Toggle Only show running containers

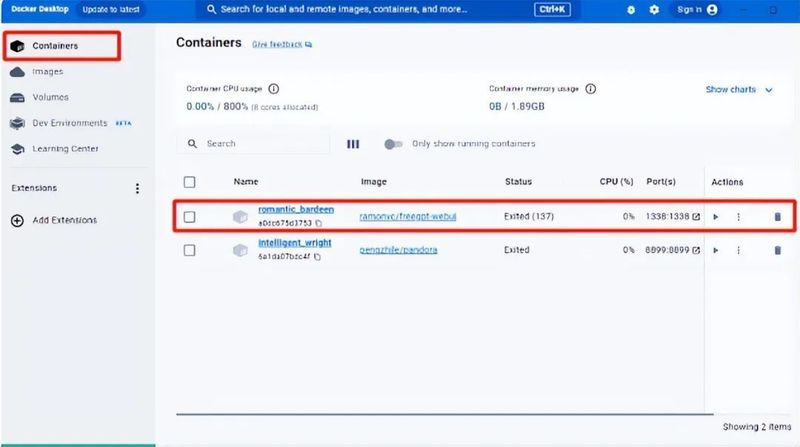point(393,144)
